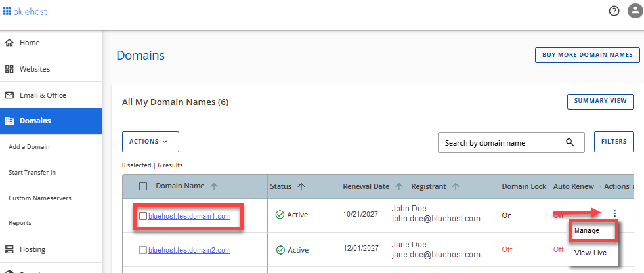This screenshot has width=644, height=273.
Task: Open the Filters panel
Action: (x=614, y=141)
